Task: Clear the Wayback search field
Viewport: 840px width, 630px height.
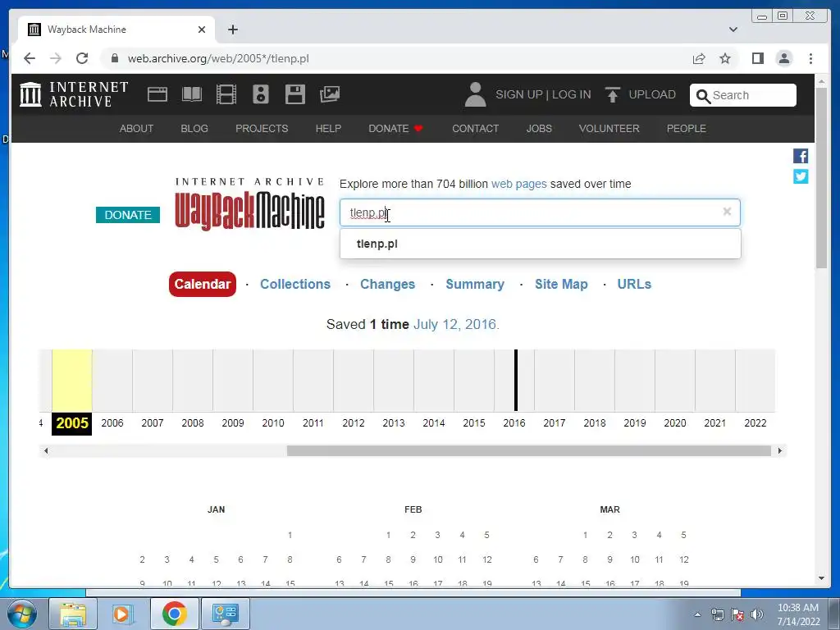Action: (727, 212)
